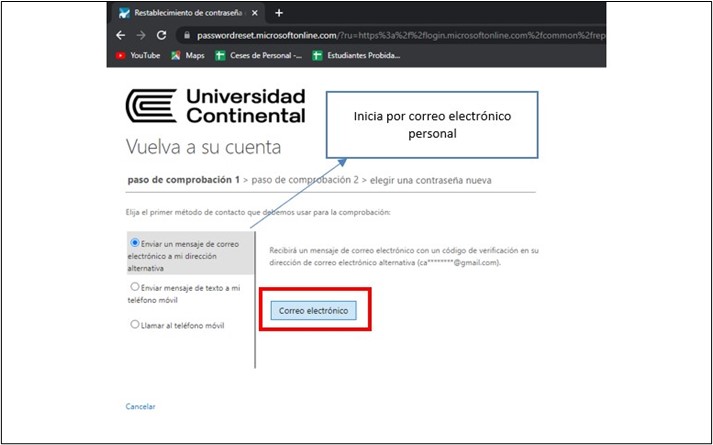Select text message to mobile phone option
The width and height of the screenshot is (713, 445).
pos(135,287)
